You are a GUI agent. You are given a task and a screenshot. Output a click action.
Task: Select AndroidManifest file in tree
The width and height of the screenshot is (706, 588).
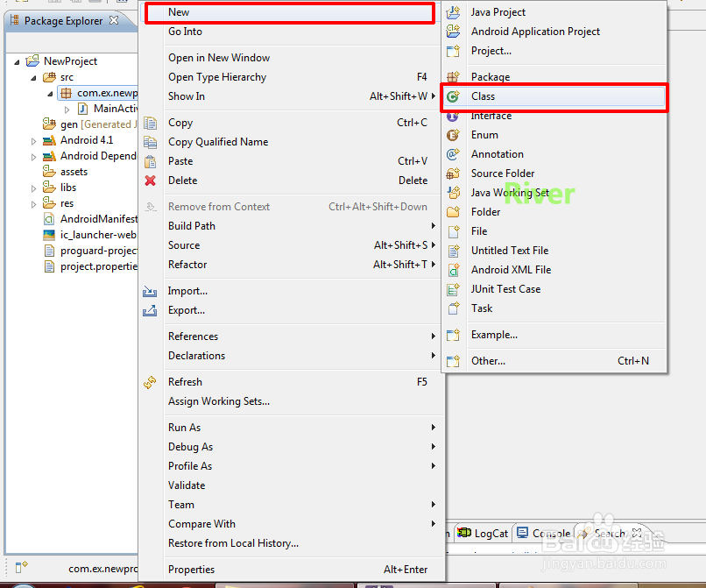pyautogui.click(x=99, y=219)
